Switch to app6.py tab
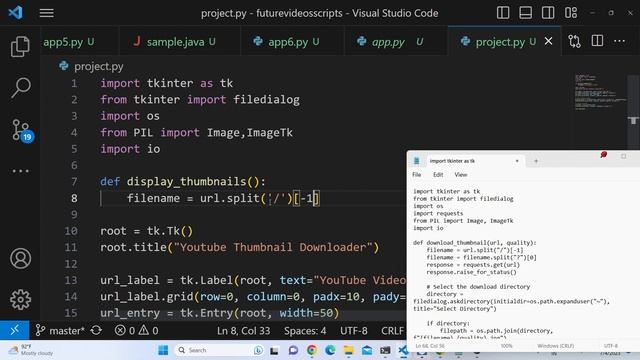The height and width of the screenshot is (360, 640). [x=292, y=42]
